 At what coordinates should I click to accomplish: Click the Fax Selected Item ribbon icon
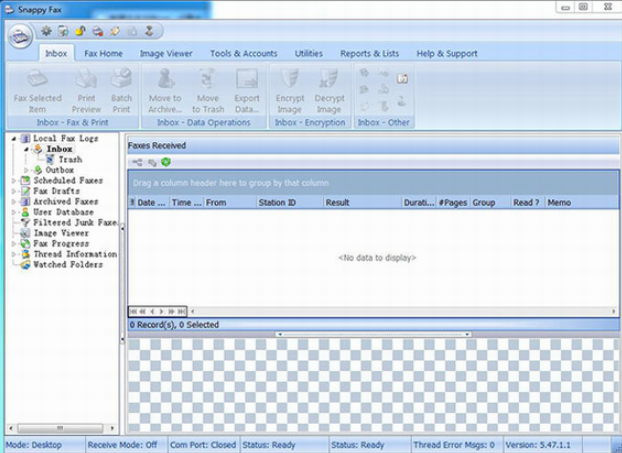(x=37, y=79)
